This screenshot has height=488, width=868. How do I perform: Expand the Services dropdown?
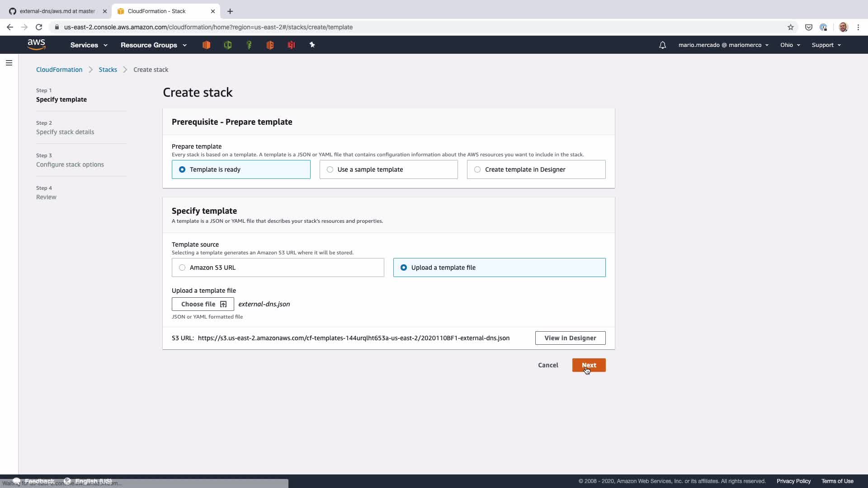coord(89,45)
